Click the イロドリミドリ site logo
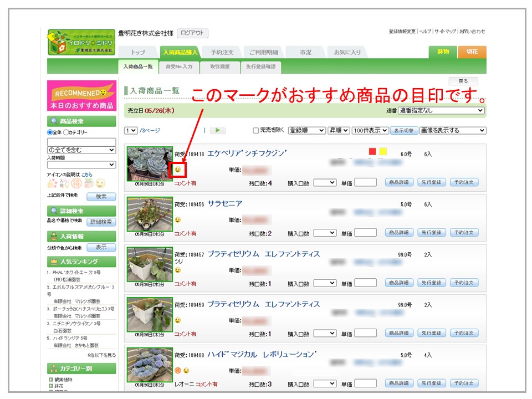The height and width of the screenshot is (399, 532). pyautogui.click(x=81, y=43)
